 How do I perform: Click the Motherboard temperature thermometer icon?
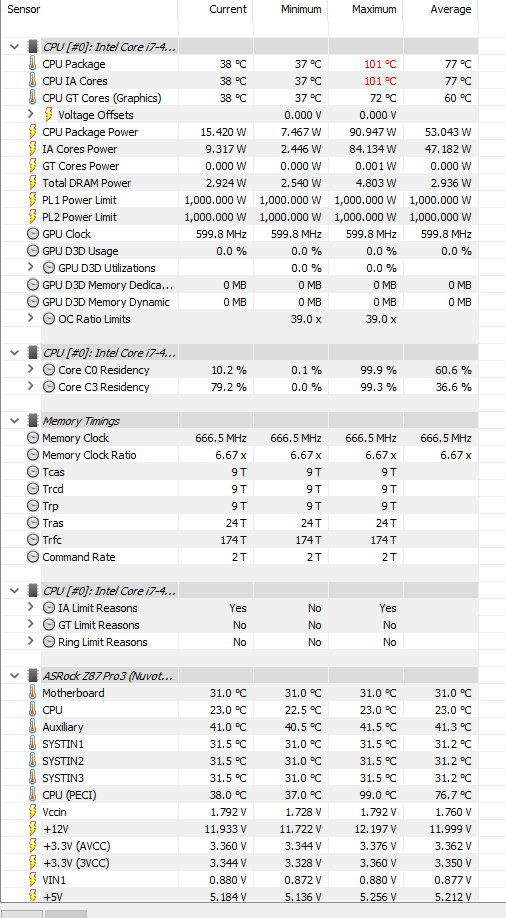click(x=33, y=693)
